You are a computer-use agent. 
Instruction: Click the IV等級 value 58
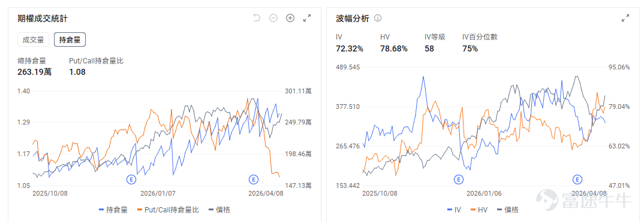click(x=429, y=48)
